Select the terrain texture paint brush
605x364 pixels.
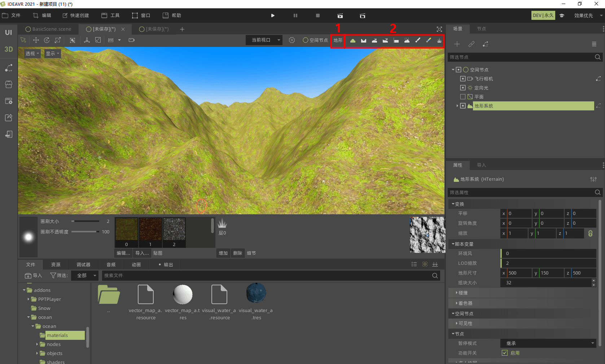pyautogui.click(x=418, y=40)
